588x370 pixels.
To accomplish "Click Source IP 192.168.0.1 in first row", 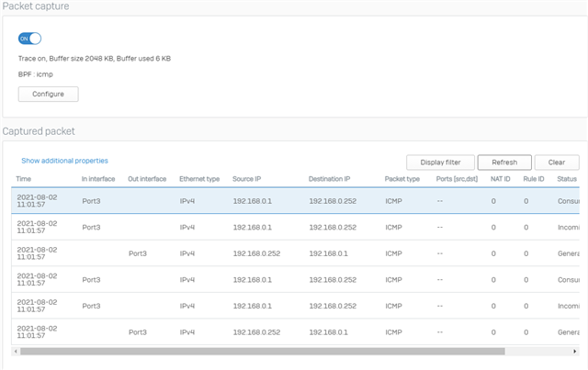I will 253,201.
